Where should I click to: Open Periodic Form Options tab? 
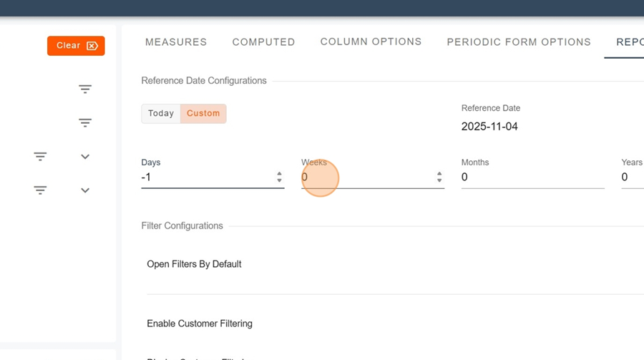tap(519, 42)
